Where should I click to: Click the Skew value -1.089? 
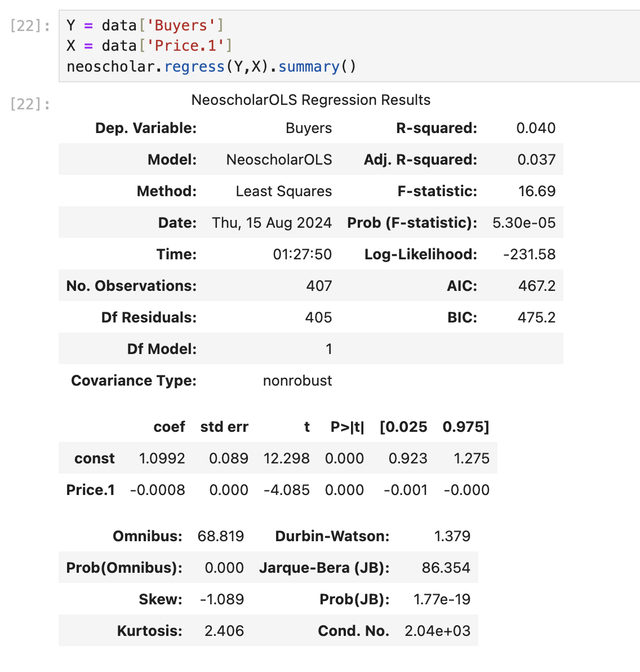pyautogui.click(x=222, y=599)
